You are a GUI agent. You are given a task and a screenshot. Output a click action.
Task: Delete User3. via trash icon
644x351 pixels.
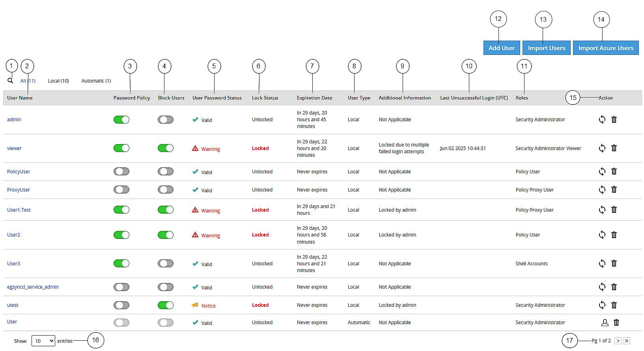point(614,263)
